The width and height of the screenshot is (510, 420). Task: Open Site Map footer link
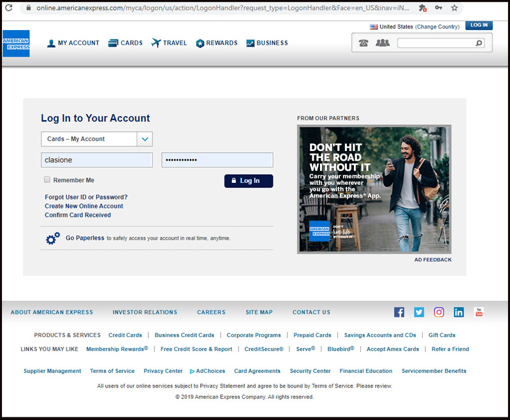point(259,312)
